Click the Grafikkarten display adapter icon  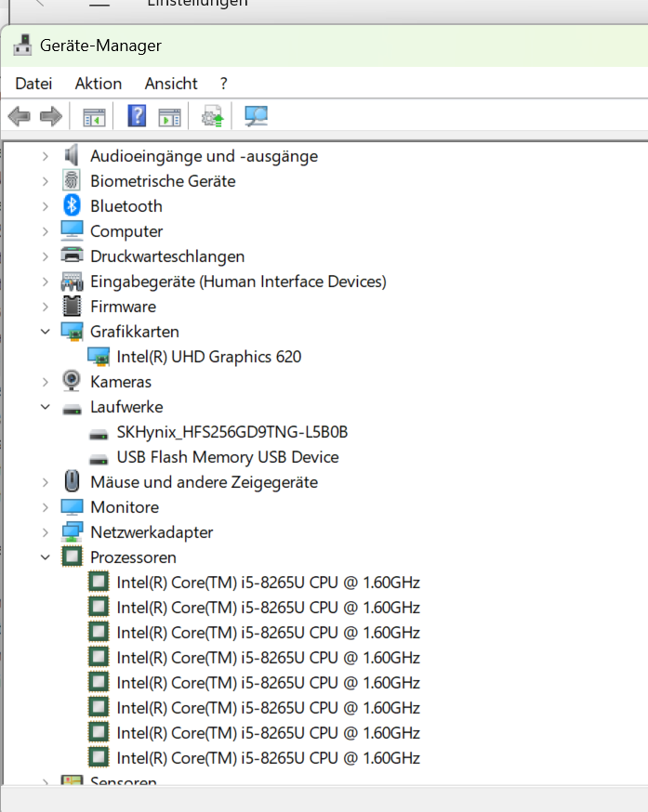pos(72,332)
